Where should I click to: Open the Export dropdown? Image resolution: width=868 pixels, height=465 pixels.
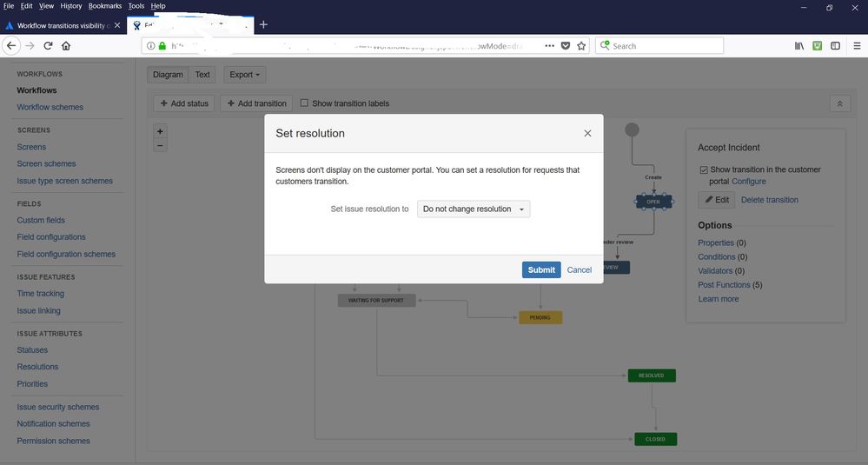pyautogui.click(x=245, y=75)
